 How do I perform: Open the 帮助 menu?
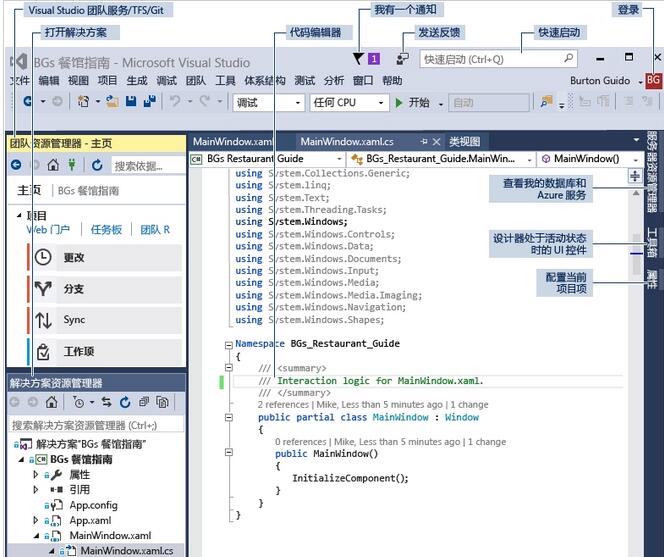coord(392,80)
